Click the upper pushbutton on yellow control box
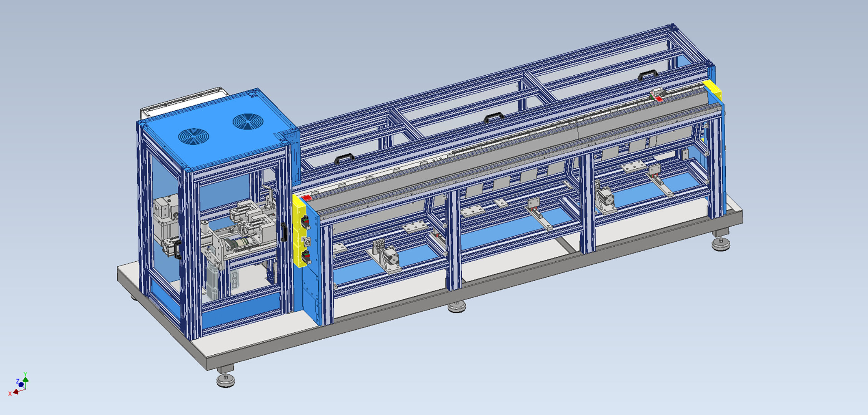Image resolution: width=868 pixels, height=415 pixels. 305,221
